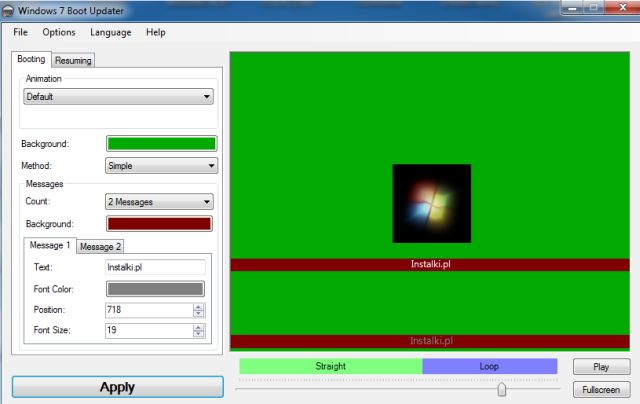Increase the Position value with up arrow
640x404 pixels.
(198, 307)
